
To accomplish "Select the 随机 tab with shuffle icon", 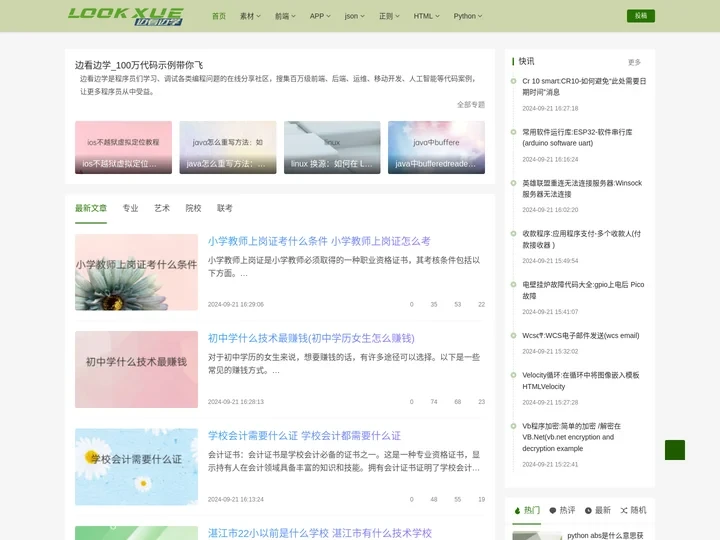I will (x=633, y=510).
